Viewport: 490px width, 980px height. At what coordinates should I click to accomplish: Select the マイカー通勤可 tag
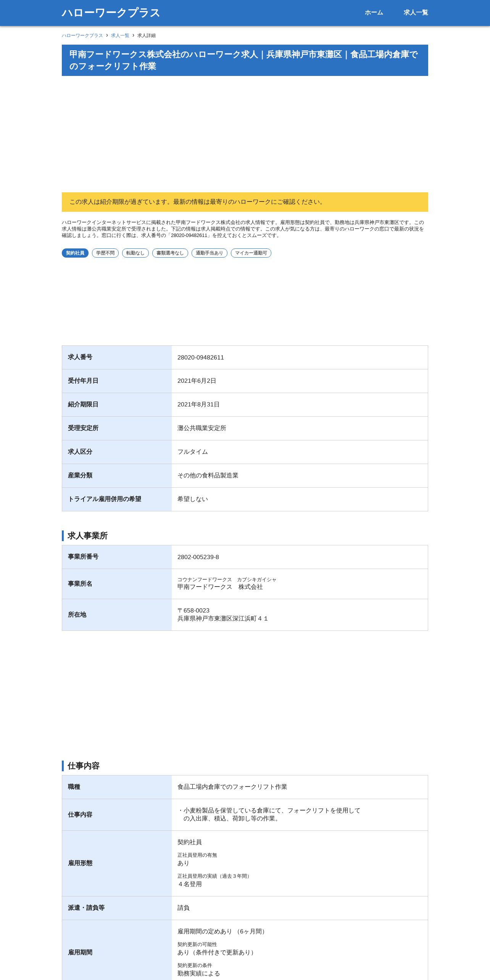point(251,253)
